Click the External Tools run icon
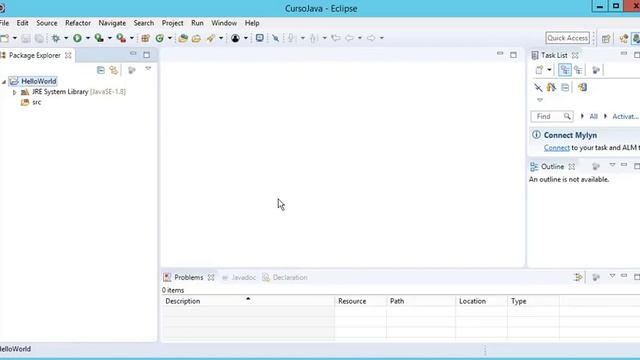Screen dimensions: 640x360 [x=121, y=38]
